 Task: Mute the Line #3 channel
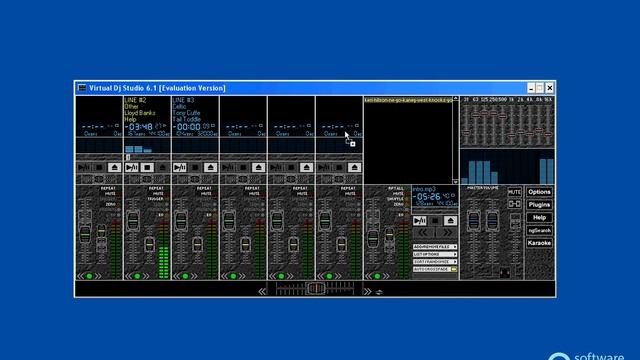206,194
